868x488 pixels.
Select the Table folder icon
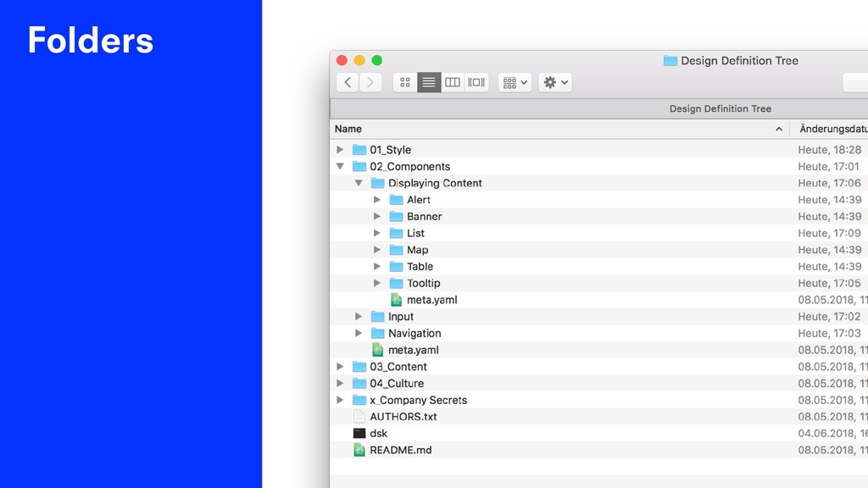tap(397, 266)
